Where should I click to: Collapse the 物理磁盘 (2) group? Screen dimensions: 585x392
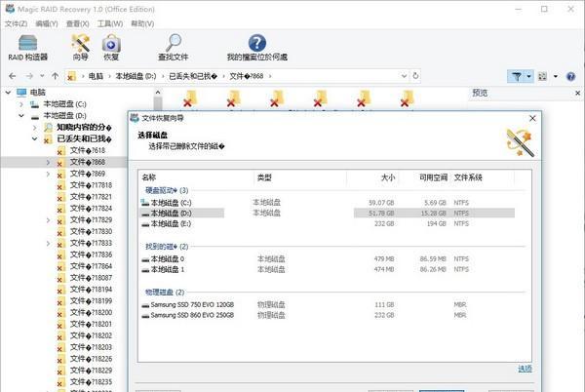click(x=165, y=292)
